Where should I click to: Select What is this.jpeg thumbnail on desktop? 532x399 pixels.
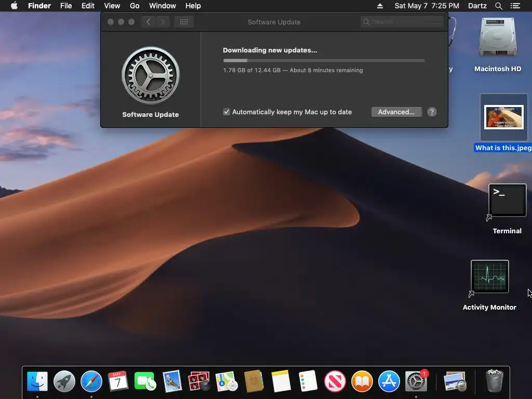(504, 117)
